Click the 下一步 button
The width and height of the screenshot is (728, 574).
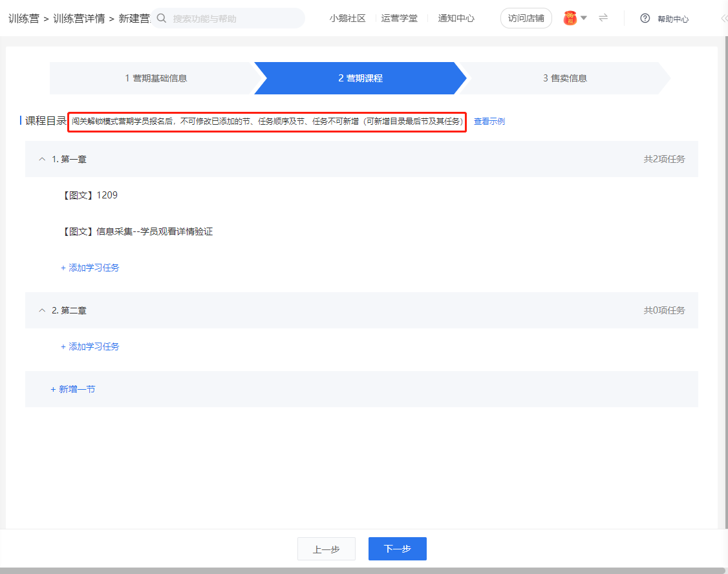398,549
